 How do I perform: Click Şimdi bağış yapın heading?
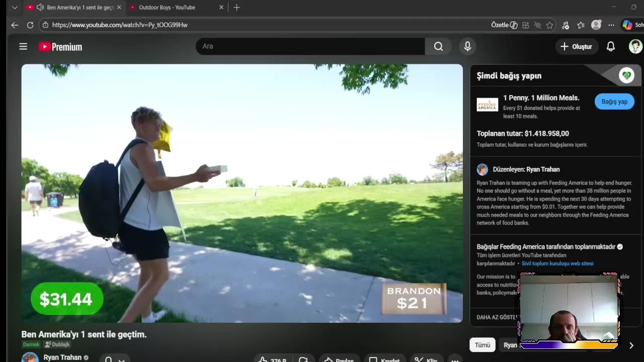pyautogui.click(x=509, y=76)
